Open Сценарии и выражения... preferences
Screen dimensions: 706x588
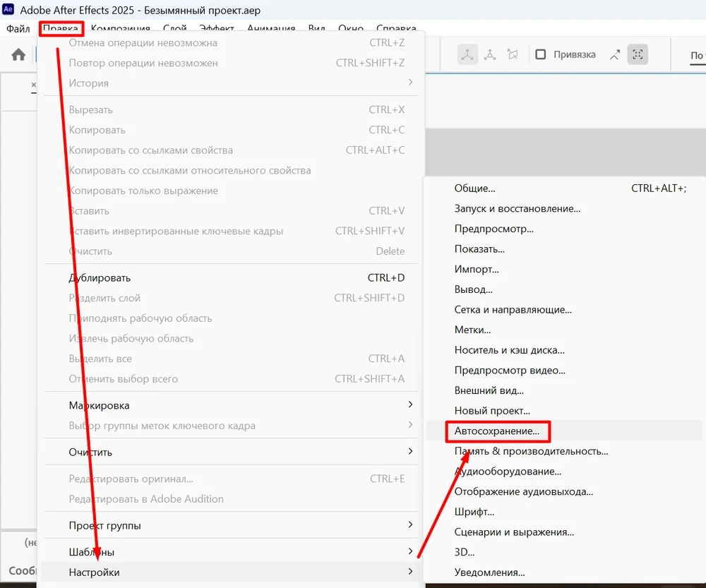[565, 532]
